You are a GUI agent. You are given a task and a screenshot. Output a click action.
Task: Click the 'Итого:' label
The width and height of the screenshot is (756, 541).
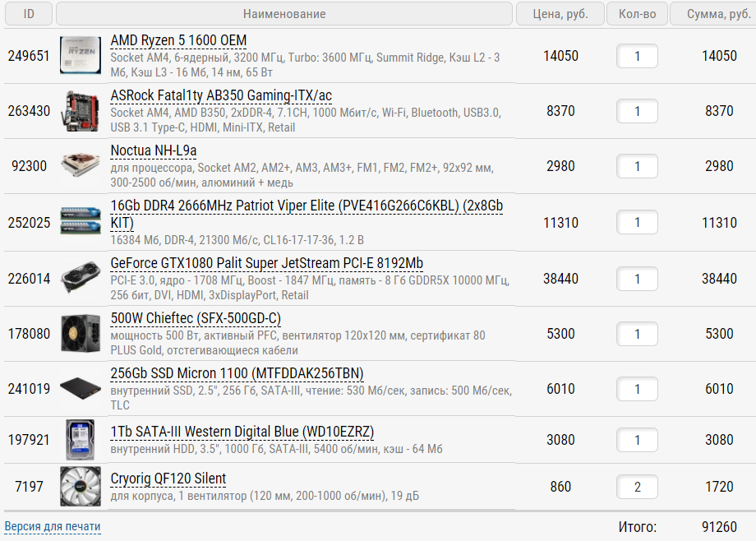pos(638,526)
